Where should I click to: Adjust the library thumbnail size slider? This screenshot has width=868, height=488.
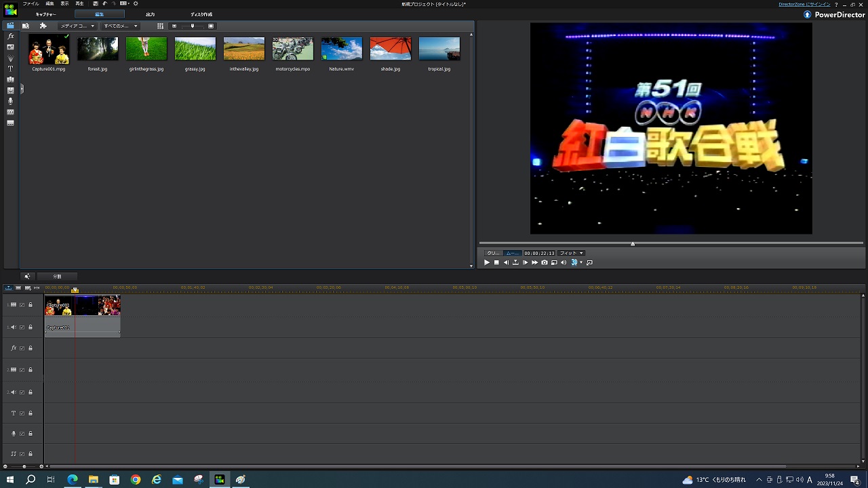coord(193,26)
